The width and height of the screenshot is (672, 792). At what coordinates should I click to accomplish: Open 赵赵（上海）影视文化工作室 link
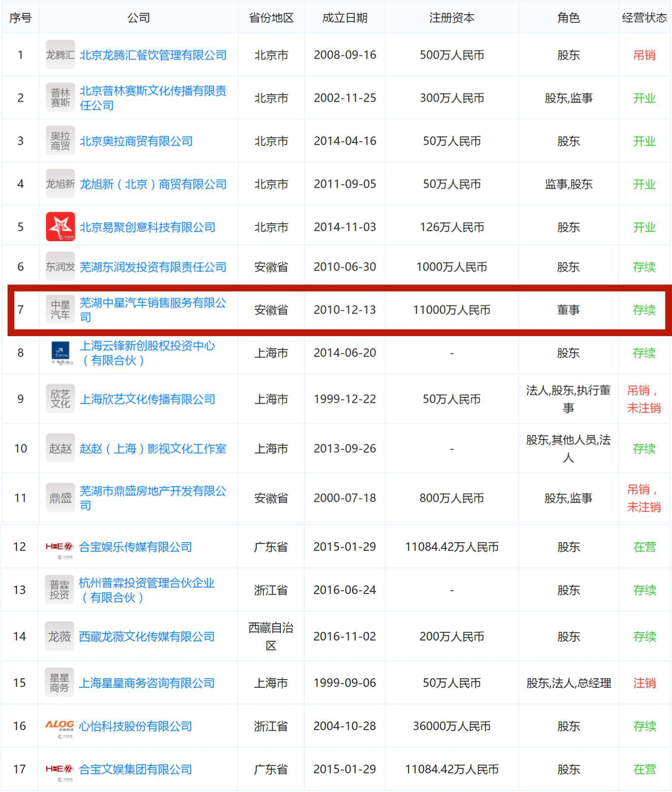tap(153, 449)
